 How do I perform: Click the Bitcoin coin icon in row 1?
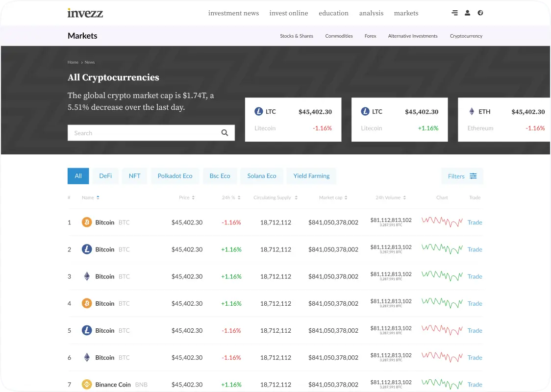point(87,222)
